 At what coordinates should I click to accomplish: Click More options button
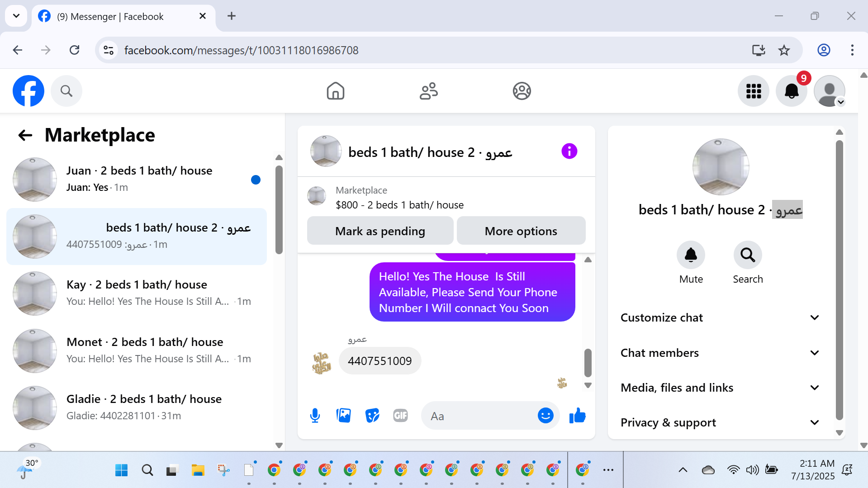tap(521, 231)
